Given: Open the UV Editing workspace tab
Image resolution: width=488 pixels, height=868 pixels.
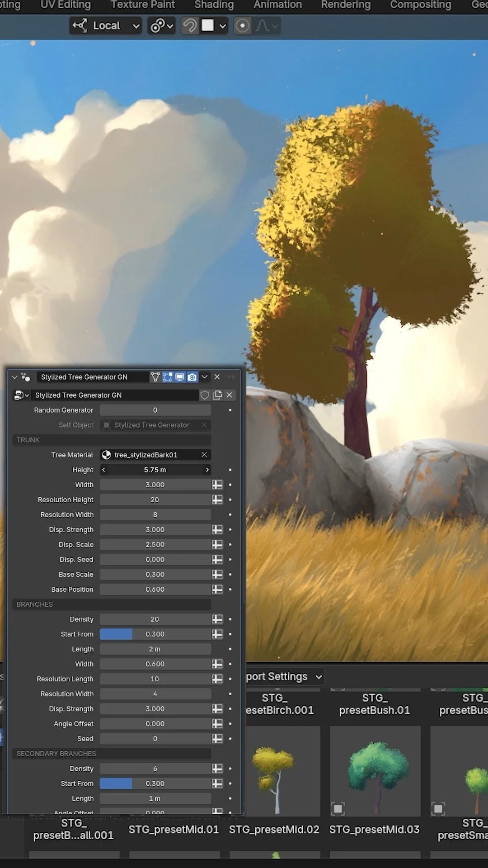Looking at the screenshot, I should click(x=66, y=5).
